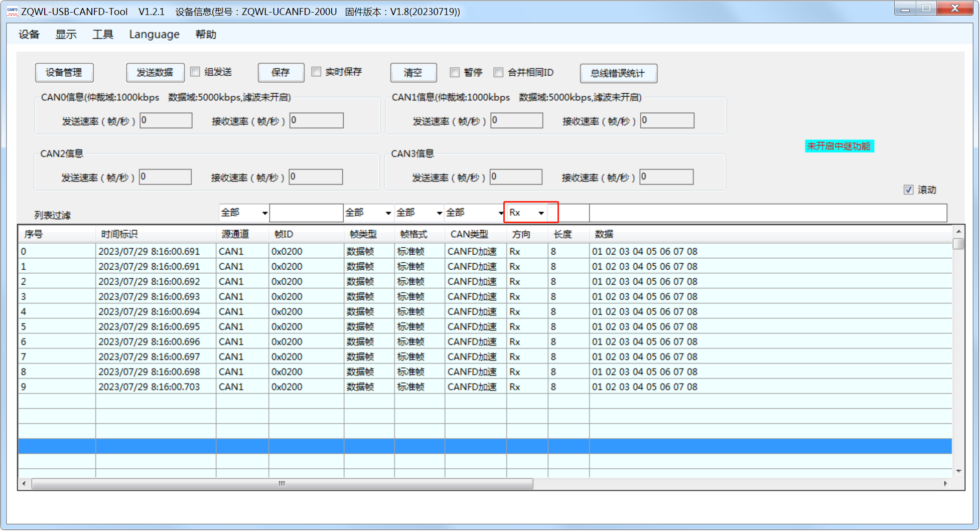Click horizontal scrollbar left arrow
Screen dimensions: 980x532
[x=24, y=483]
